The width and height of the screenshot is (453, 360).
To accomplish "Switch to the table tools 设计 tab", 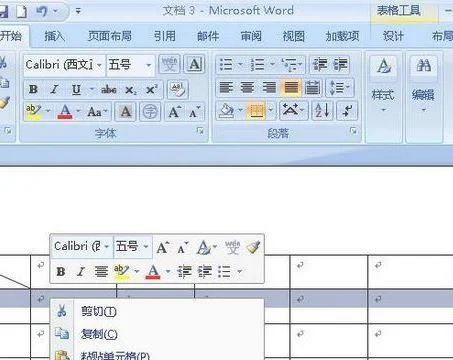I will [x=393, y=36].
